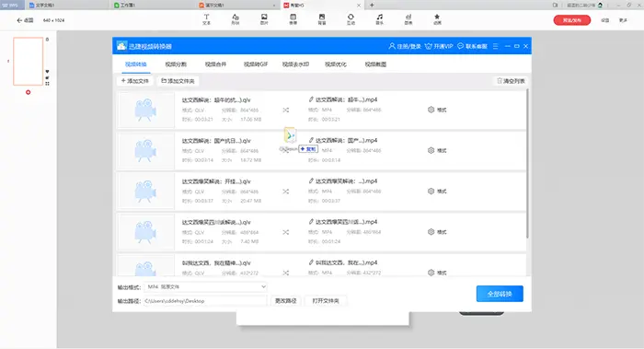Open the More (更多) link at top right
Viewport: 644px width, 349px height.
click(x=623, y=20)
